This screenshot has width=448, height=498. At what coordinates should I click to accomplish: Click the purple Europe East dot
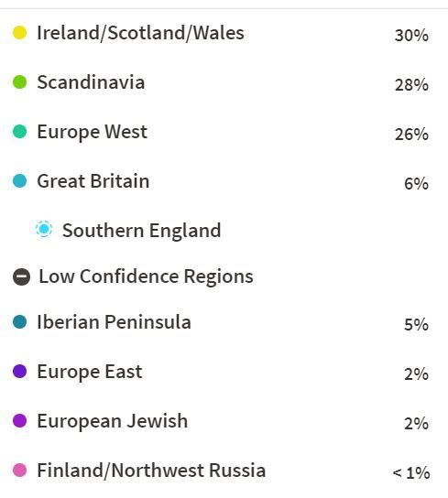click(20, 372)
